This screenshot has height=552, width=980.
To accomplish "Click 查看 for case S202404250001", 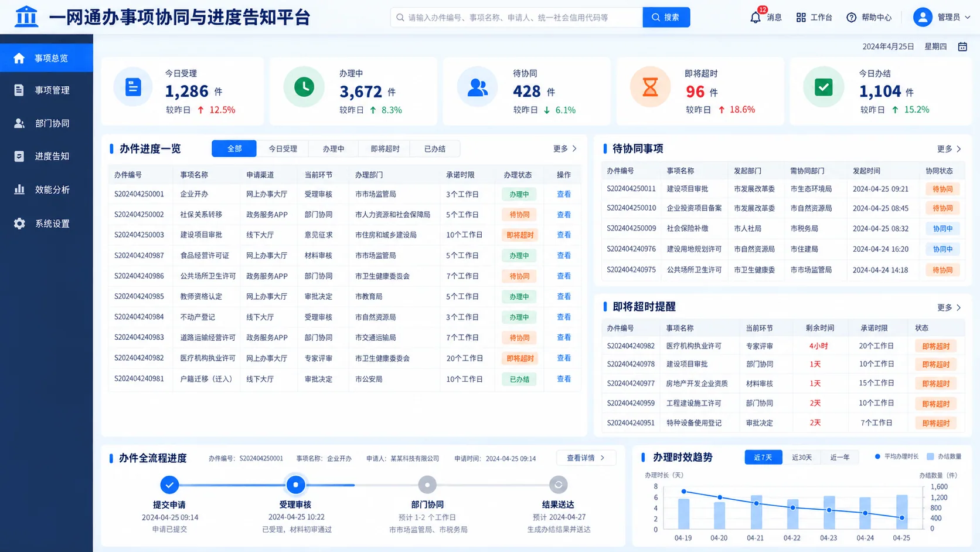I will click(564, 194).
